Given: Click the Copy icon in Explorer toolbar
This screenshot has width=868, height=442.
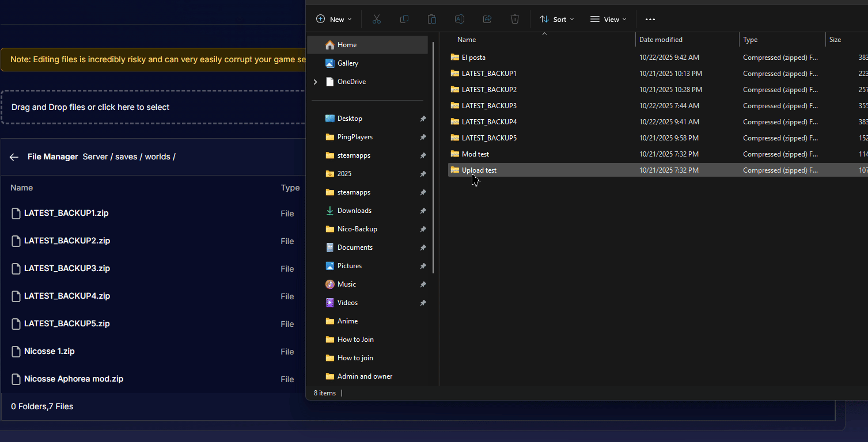Looking at the screenshot, I should (404, 19).
